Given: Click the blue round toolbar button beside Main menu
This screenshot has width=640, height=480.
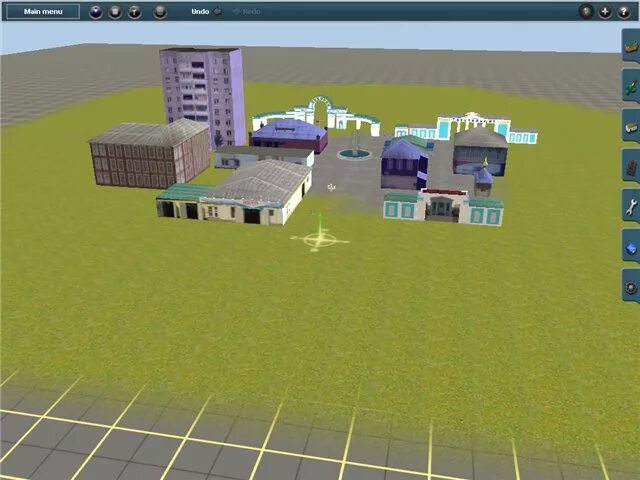Looking at the screenshot, I should coord(96,12).
